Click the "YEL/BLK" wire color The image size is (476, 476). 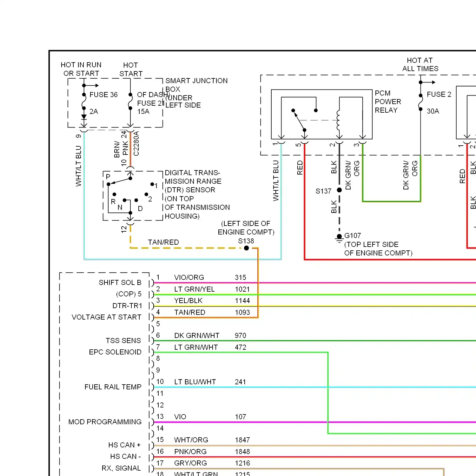tap(188, 301)
